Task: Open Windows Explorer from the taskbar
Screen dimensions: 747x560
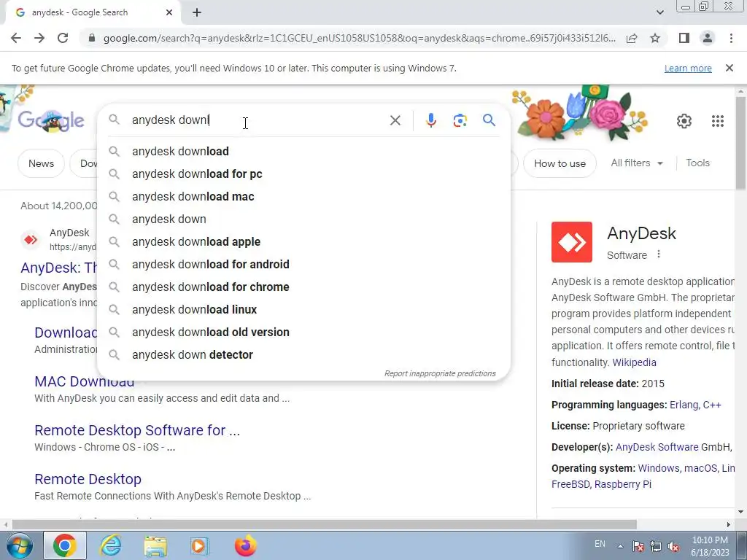Action: (x=155, y=545)
